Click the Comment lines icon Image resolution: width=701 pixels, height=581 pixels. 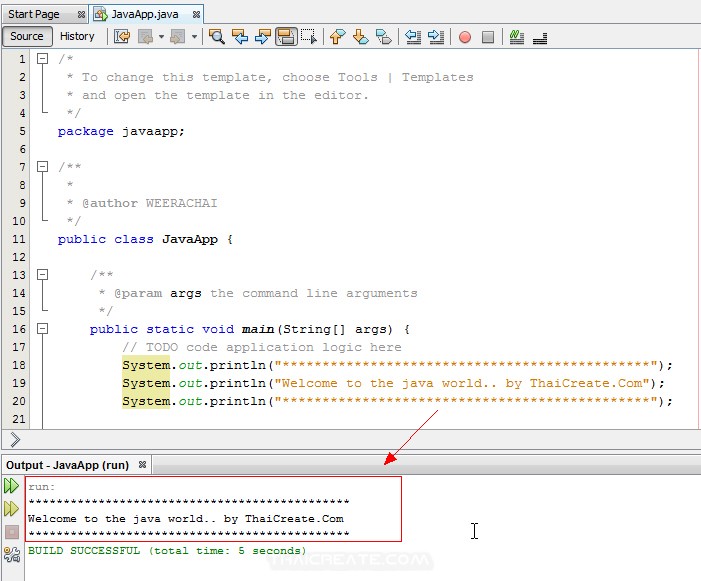[x=517, y=37]
